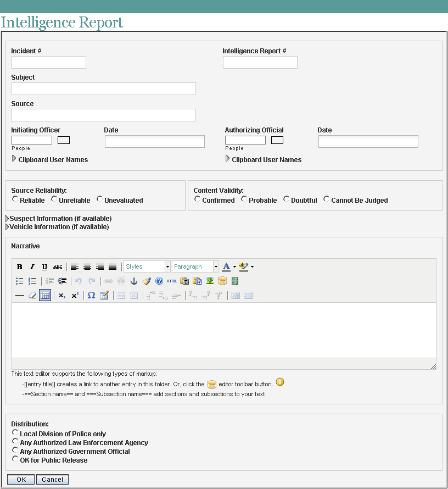Click the info icon beside markup help text
Image resolution: width=448 pixels, height=489 pixels.
280,382
